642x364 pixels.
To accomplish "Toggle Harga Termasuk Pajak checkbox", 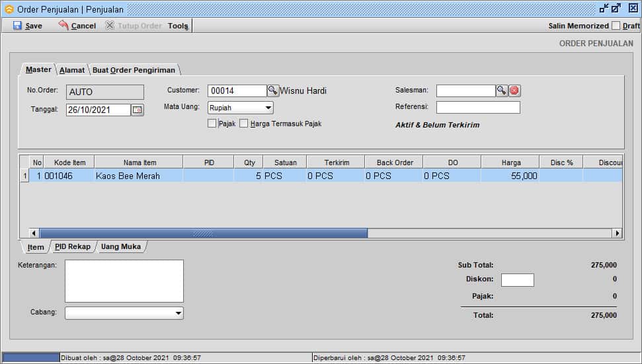I will tap(243, 124).
